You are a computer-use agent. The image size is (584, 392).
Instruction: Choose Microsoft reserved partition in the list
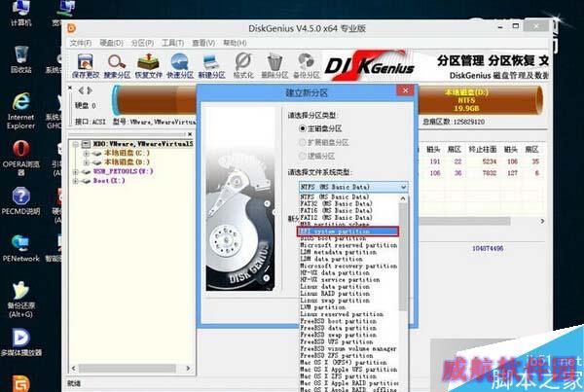(348, 245)
